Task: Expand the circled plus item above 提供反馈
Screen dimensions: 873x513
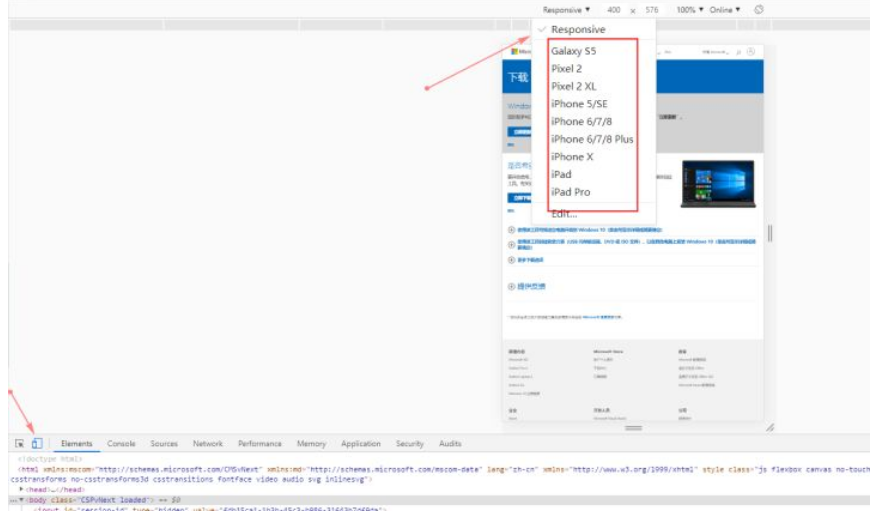Action: coord(512,259)
